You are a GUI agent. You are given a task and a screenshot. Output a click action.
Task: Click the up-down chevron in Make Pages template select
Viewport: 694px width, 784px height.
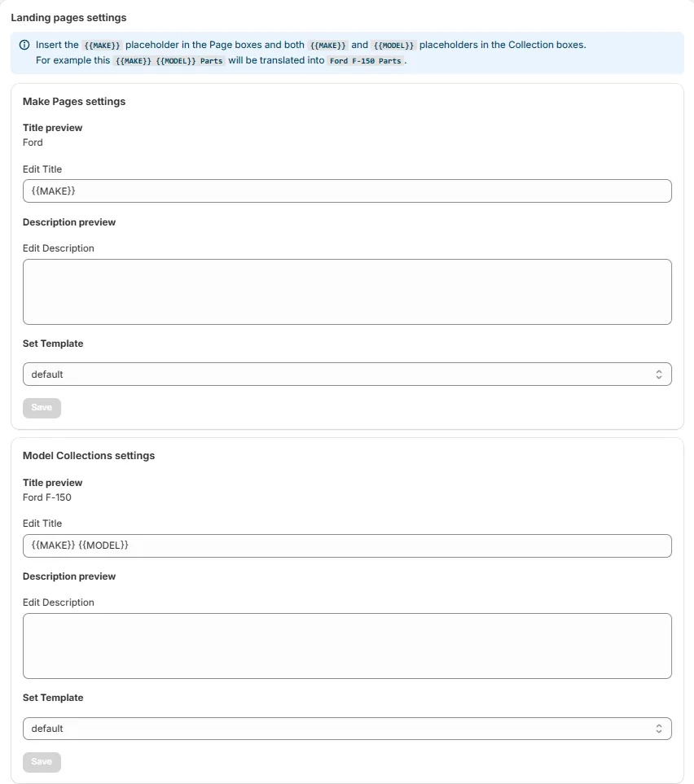pos(659,374)
